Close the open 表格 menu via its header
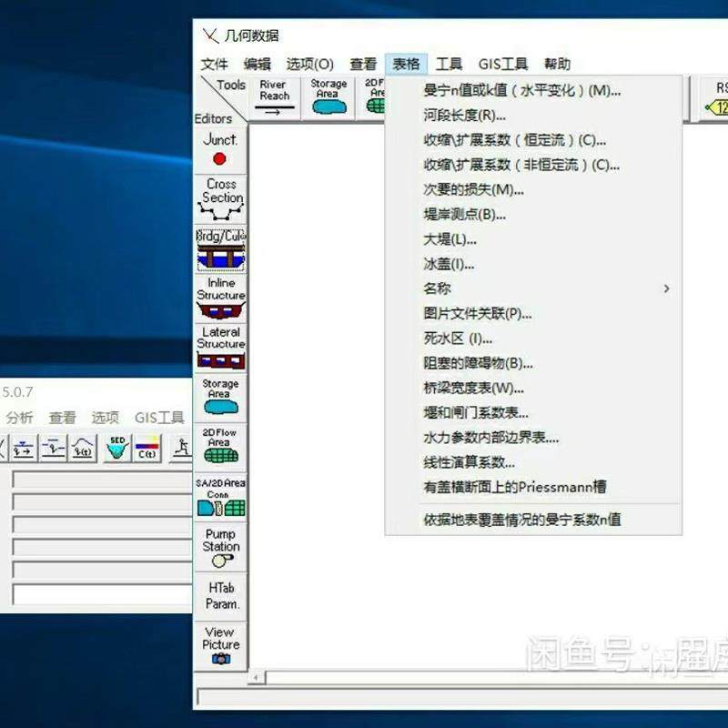This screenshot has height=728, width=728. click(406, 64)
